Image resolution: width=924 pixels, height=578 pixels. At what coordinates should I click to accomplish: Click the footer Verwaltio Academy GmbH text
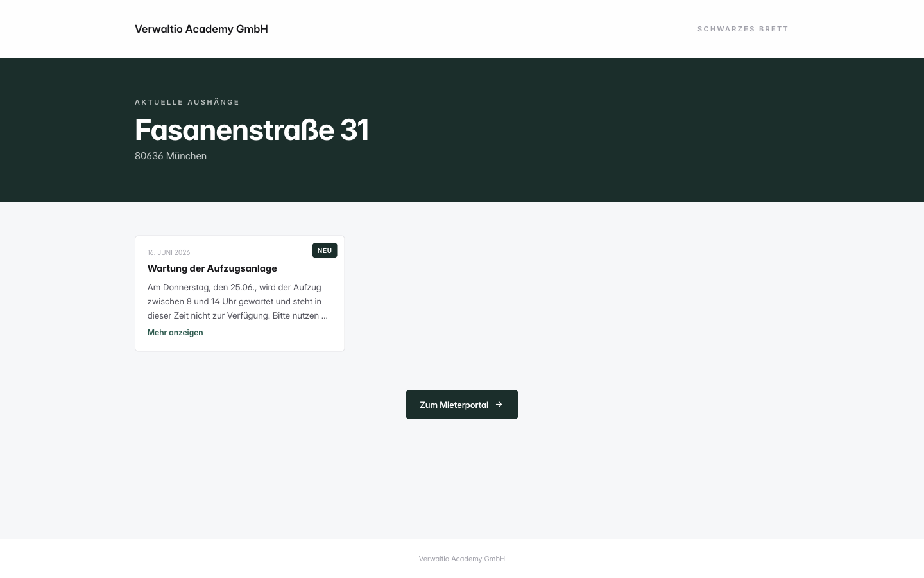[x=462, y=559]
